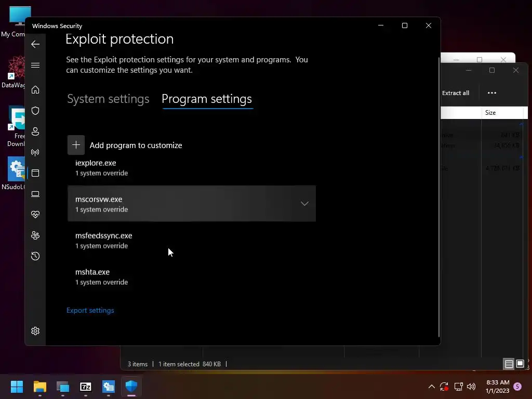
Task: Click Add program to customize label
Action: 136,145
